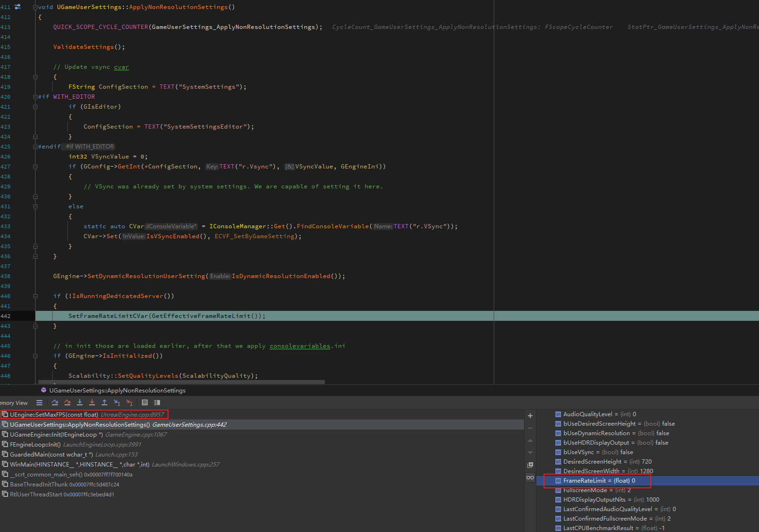759x532 pixels.
Task: Collapse the IsRunningDedicatedServer fold at line 440
Action: [35, 296]
